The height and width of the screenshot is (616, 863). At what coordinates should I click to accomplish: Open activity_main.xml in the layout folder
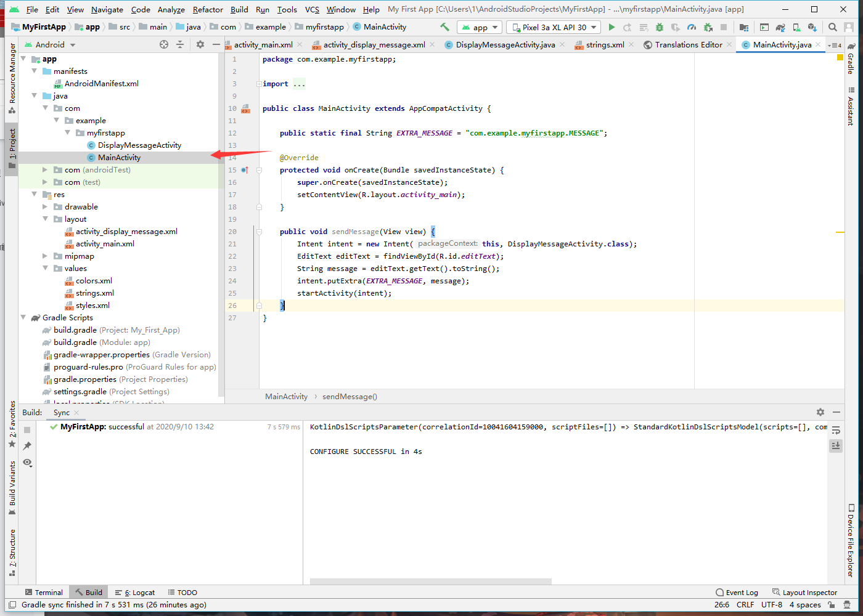pos(105,244)
